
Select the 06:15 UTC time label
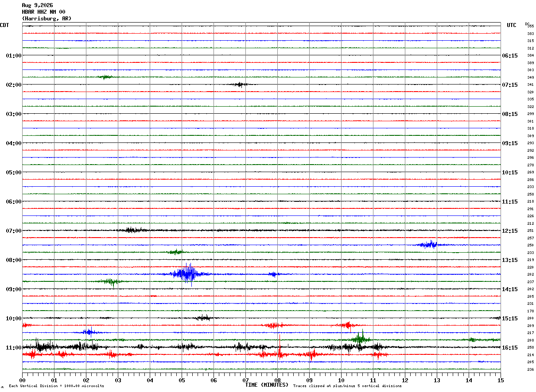pos(509,56)
